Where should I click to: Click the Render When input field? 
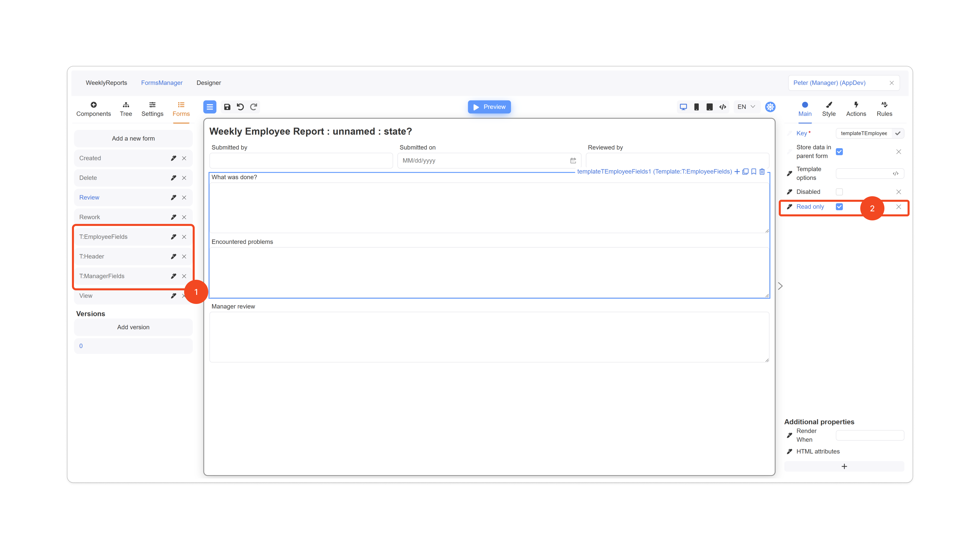click(x=870, y=435)
